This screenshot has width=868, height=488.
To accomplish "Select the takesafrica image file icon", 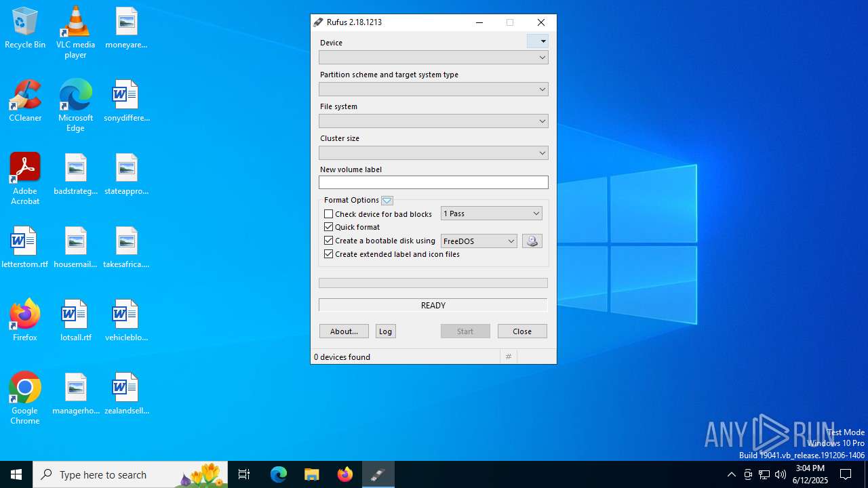I will pyautogui.click(x=126, y=247).
